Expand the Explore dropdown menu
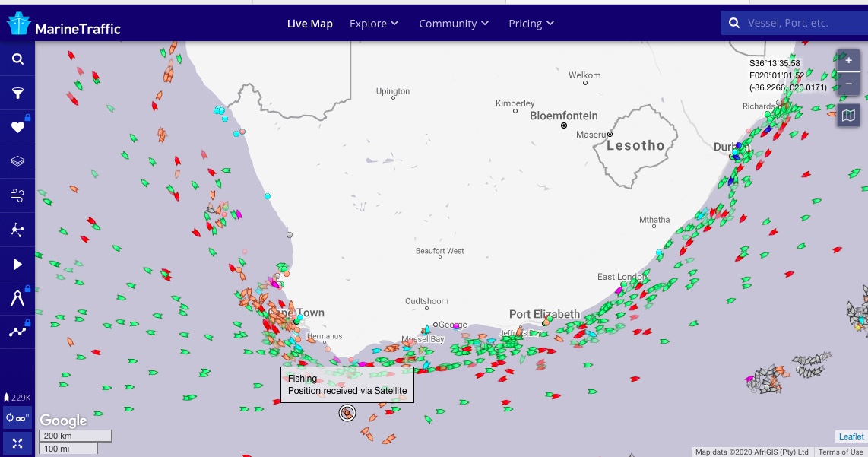 (x=373, y=24)
